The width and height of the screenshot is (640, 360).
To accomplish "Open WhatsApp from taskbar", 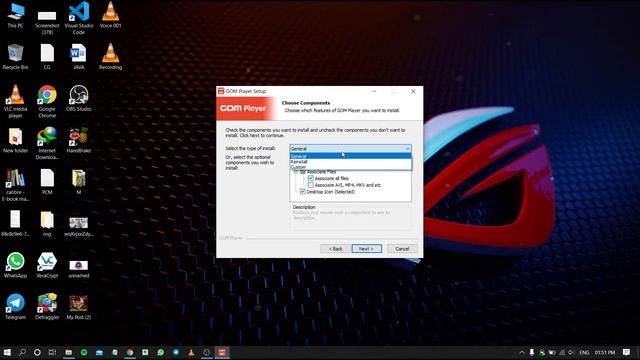I will point(160,352).
